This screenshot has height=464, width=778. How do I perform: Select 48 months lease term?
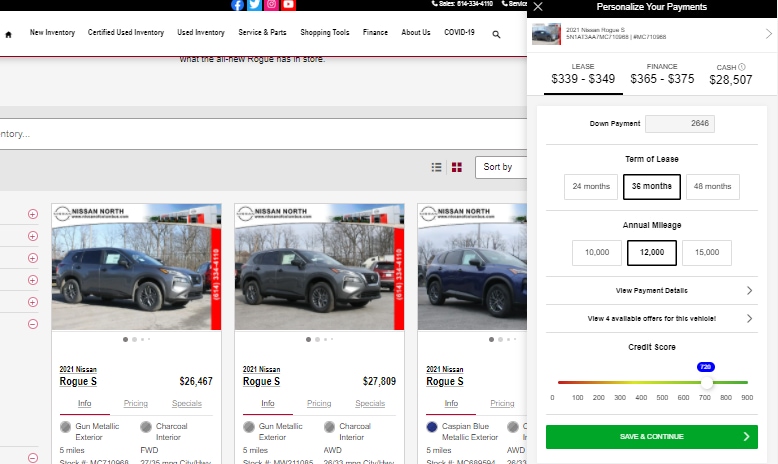coord(713,187)
